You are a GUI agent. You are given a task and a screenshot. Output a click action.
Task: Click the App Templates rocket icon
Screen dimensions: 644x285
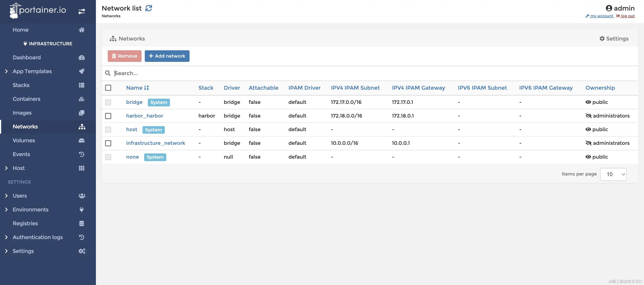pos(82,71)
